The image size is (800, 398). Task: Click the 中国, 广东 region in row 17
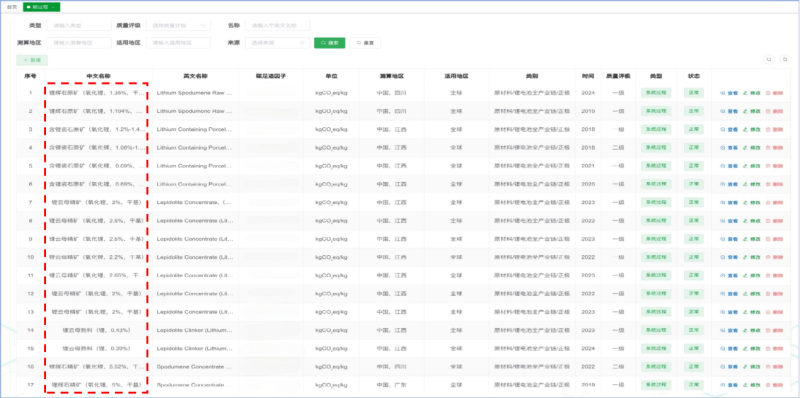pos(391,385)
